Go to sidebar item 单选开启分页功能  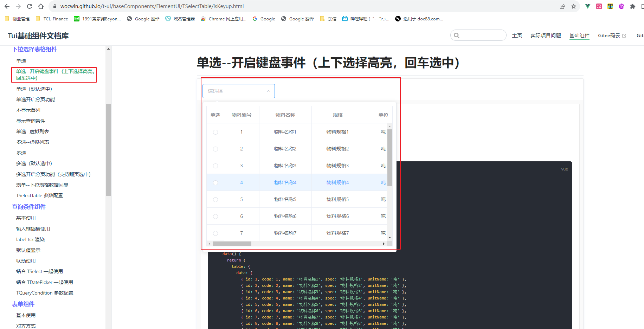click(x=36, y=99)
